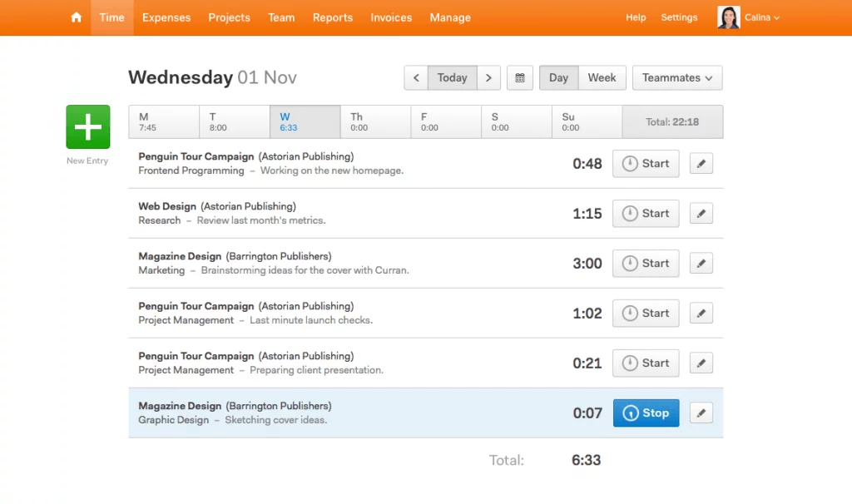Open the calendar date picker icon

coord(519,78)
